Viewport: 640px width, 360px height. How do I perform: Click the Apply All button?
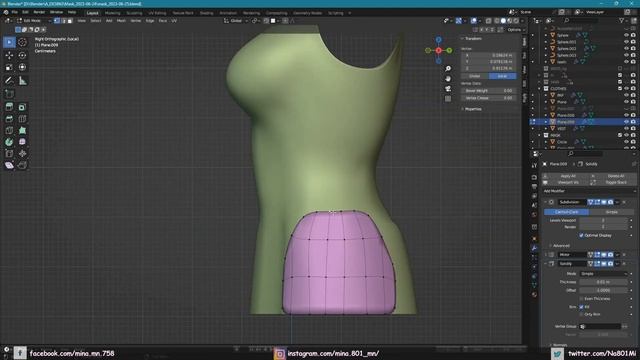point(565,176)
